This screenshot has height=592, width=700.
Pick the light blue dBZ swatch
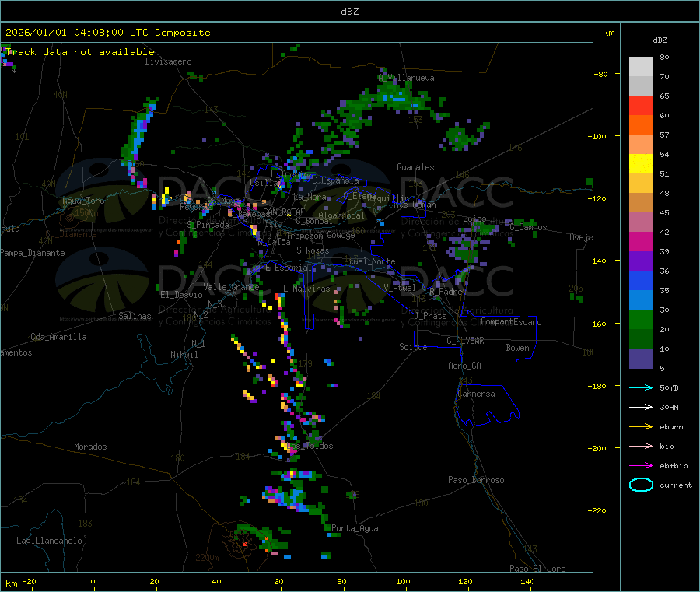tap(641, 300)
